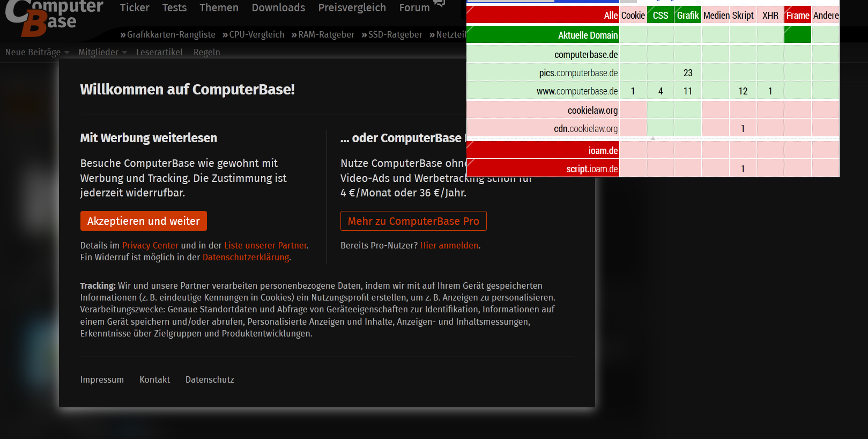Toggle the 'Alle' header cell in uMatrix

click(543, 16)
